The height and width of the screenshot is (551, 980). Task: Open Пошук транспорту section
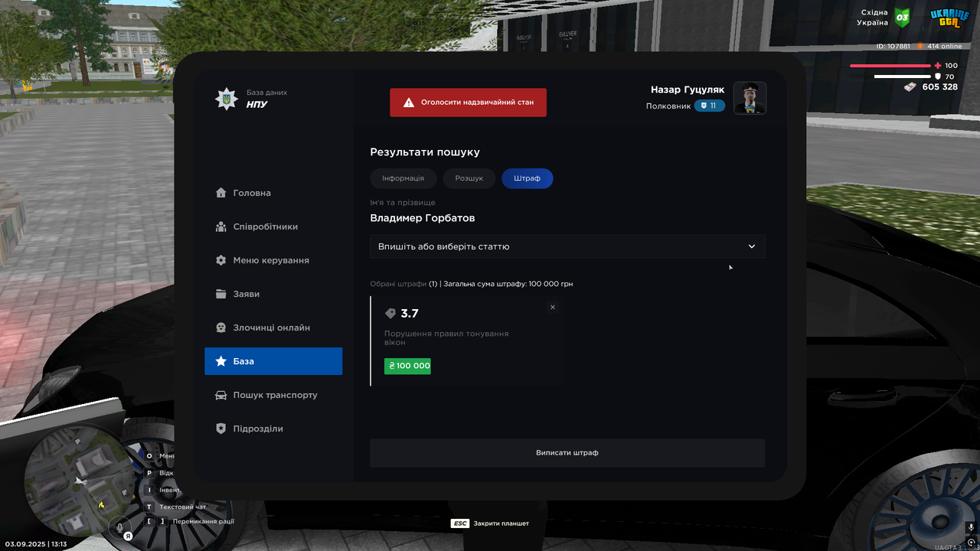point(273,395)
